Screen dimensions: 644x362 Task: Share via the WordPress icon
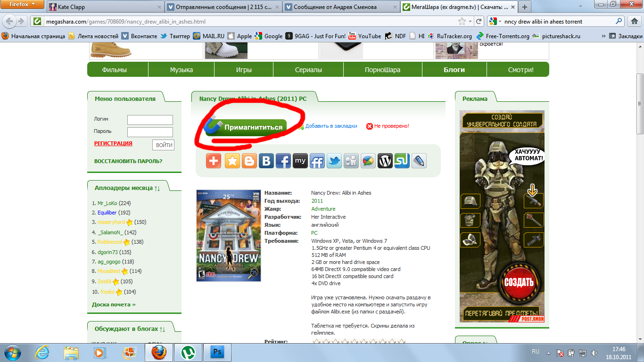tap(385, 161)
